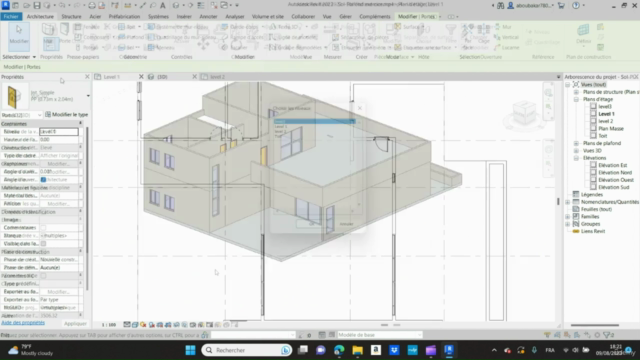Click the detail level icon in view control bar

point(127,325)
